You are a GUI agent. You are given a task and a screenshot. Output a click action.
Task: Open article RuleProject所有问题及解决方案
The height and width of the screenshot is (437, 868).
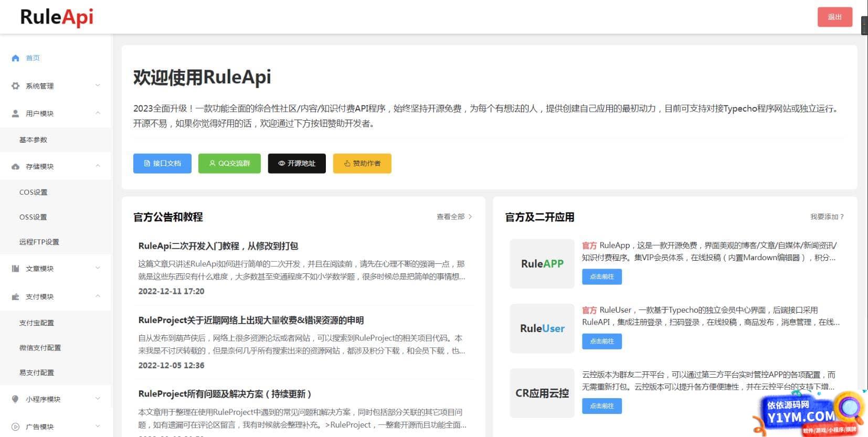(225, 394)
